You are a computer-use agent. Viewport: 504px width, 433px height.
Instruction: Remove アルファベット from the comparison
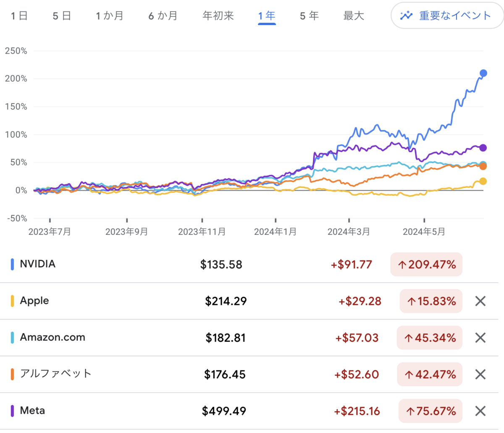click(x=481, y=374)
